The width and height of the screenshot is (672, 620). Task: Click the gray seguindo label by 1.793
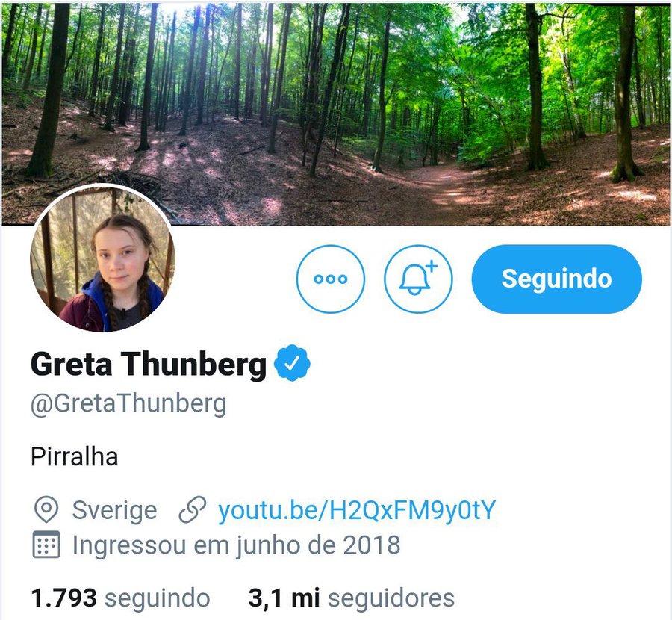click(158, 599)
